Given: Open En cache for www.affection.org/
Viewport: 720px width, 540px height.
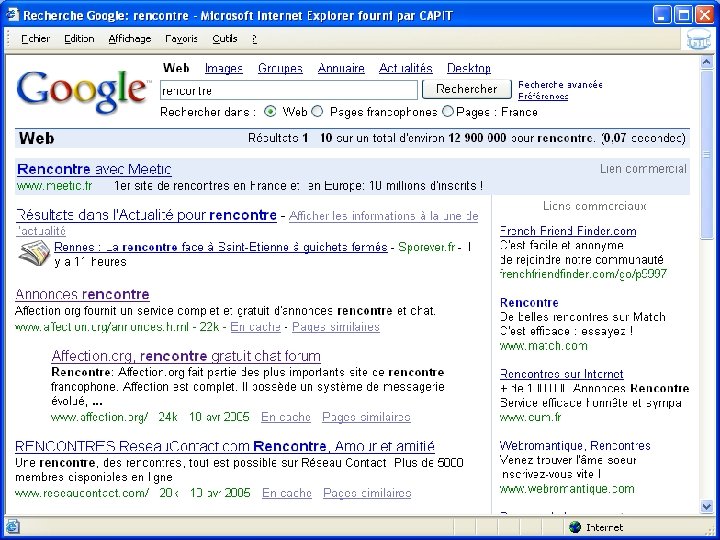Looking at the screenshot, I should 286,417.
